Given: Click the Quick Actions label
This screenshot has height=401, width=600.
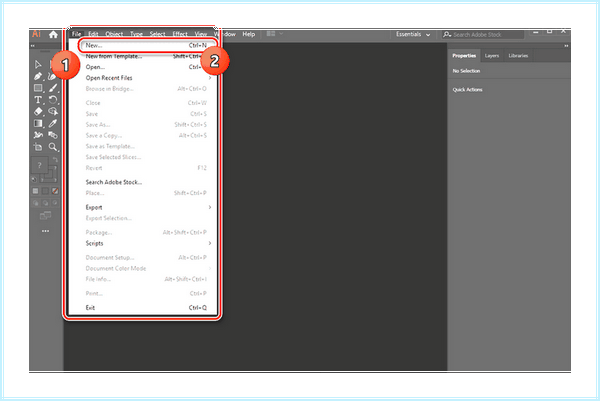Looking at the screenshot, I should (x=467, y=90).
